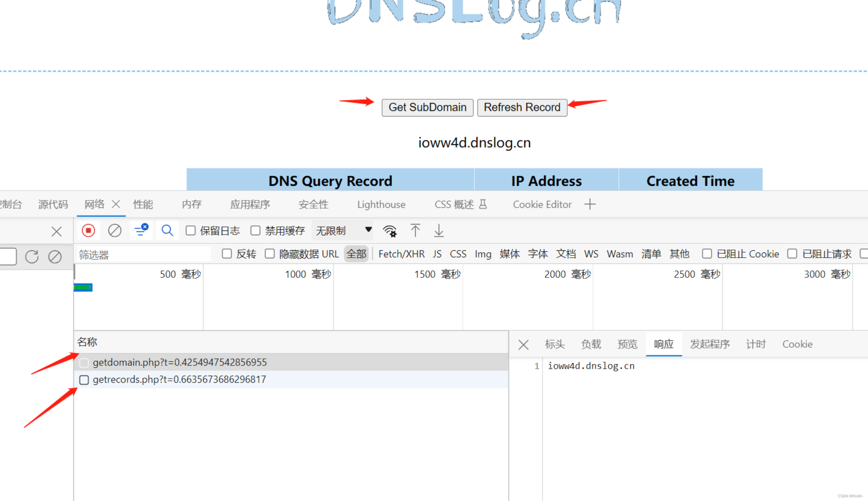Open the 无限制 throttling dropdown
The width and height of the screenshot is (868, 501).
pos(341,231)
